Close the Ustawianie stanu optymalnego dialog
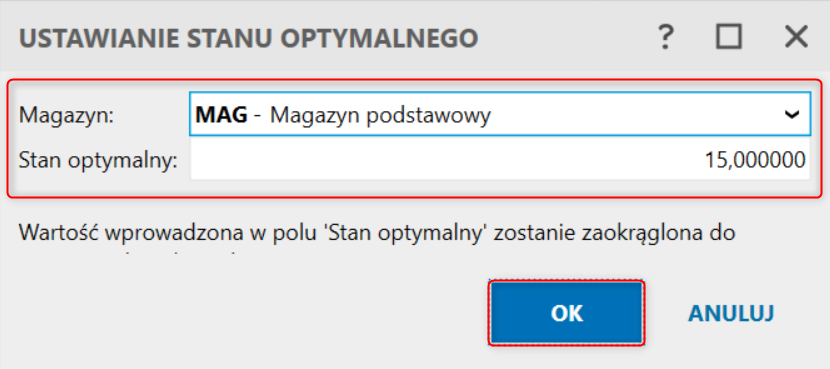 click(796, 38)
